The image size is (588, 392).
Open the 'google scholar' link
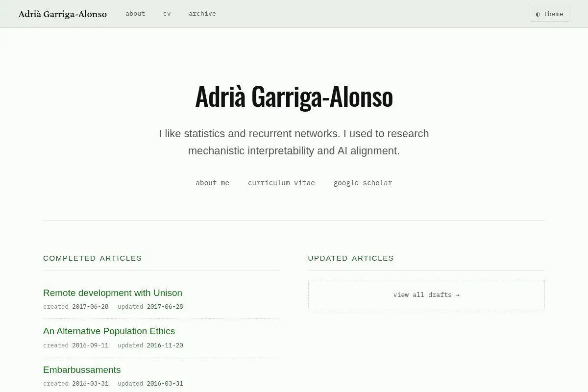click(363, 183)
